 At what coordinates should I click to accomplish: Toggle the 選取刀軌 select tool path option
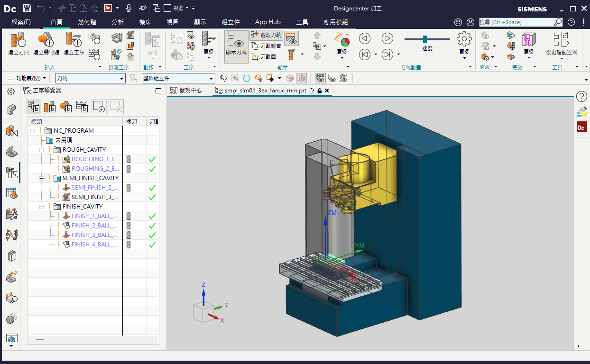tap(267, 35)
